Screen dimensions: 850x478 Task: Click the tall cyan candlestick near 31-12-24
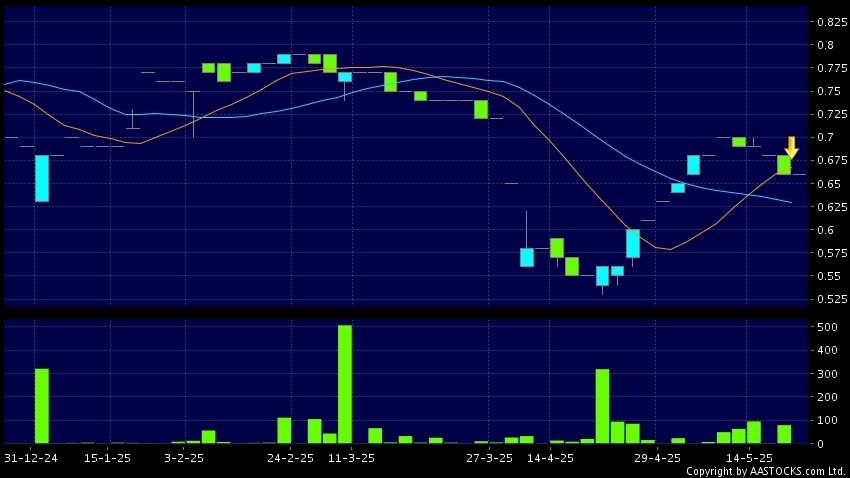42,178
